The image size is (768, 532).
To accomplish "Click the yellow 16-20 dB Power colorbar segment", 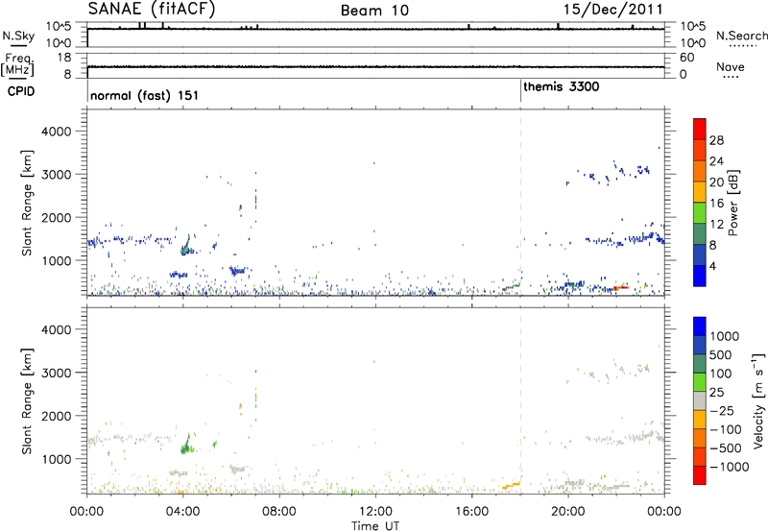I will point(700,191).
